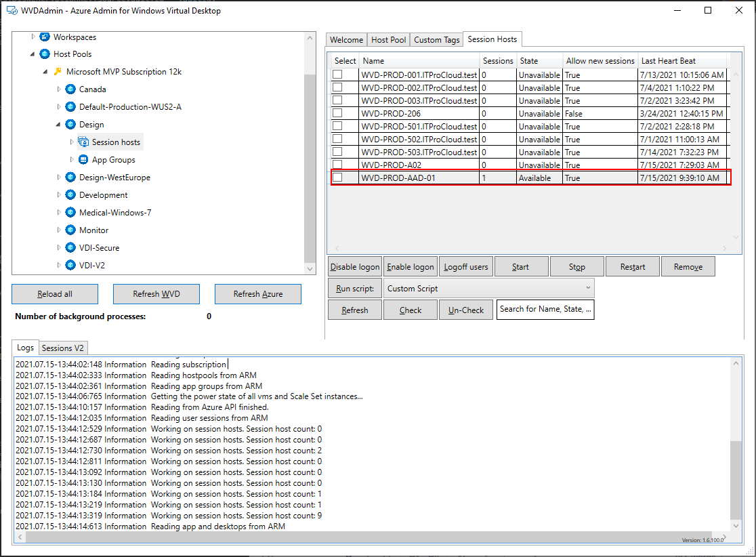The image size is (756, 557).
Task: Click the VDI-Secure pool icon
Action: 70,247
